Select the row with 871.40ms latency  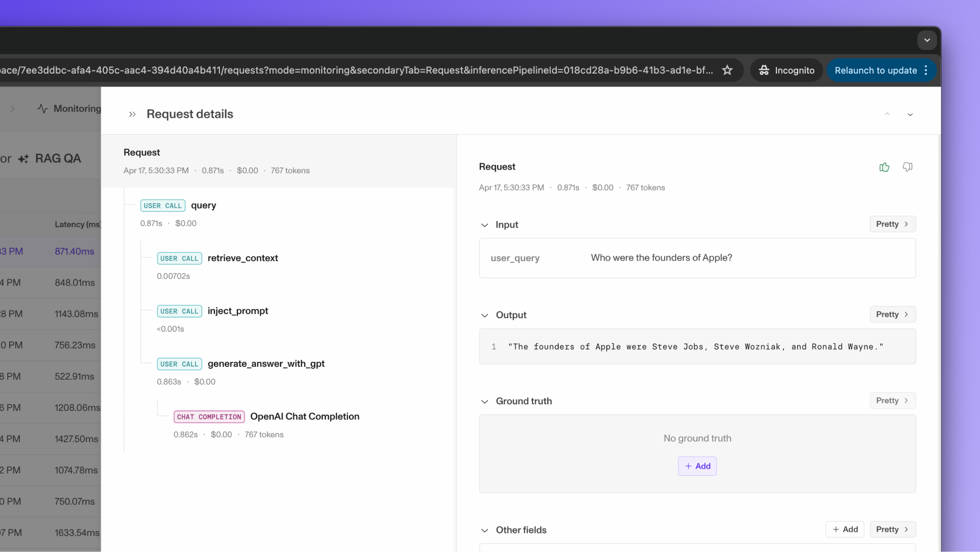point(51,251)
